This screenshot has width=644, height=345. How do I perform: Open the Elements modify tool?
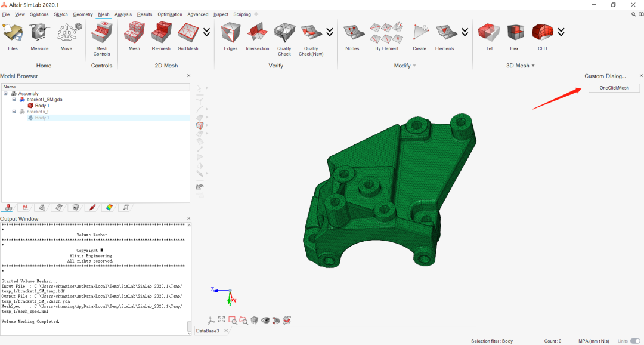[446, 37]
